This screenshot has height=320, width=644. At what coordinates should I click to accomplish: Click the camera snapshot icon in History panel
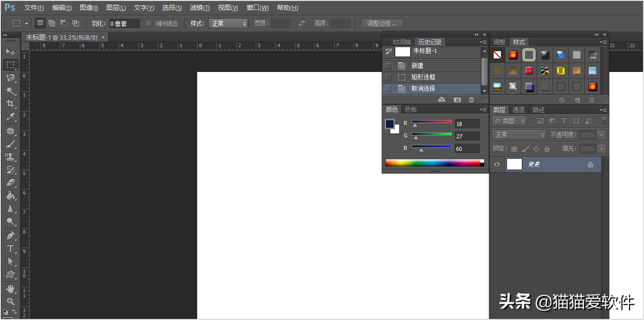coord(457,100)
